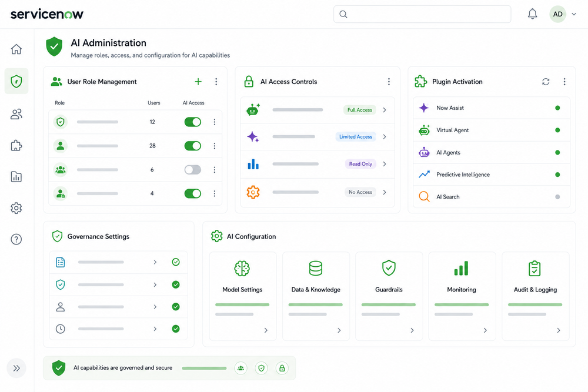The width and height of the screenshot is (588, 392).
Task: Expand sidebar with double-chevron button
Action: point(16,368)
